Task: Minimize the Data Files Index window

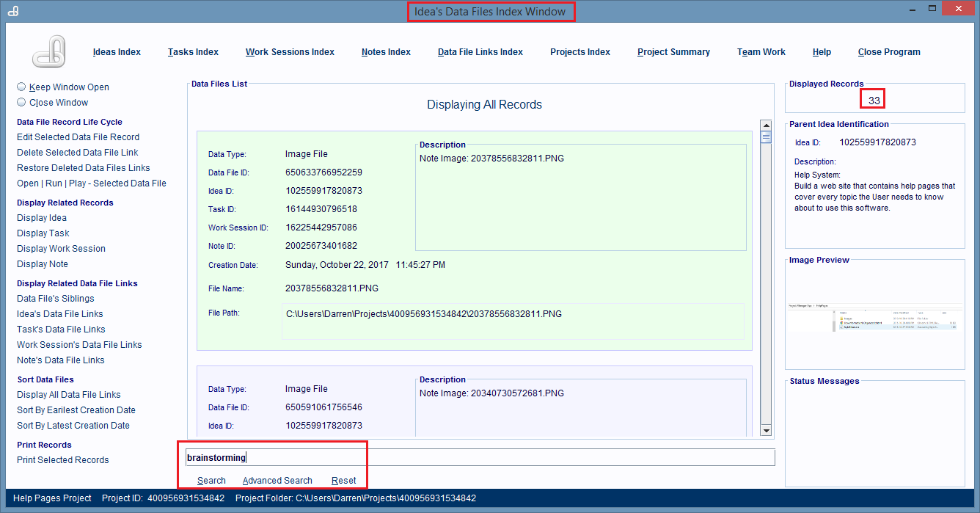Action: 912,9
